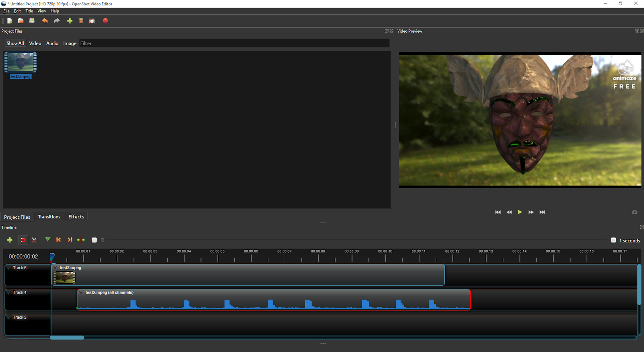Screen dimensions: 644x352
Task: Click the vertical timeline scrollbar handle
Action: pyautogui.click(x=639, y=284)
